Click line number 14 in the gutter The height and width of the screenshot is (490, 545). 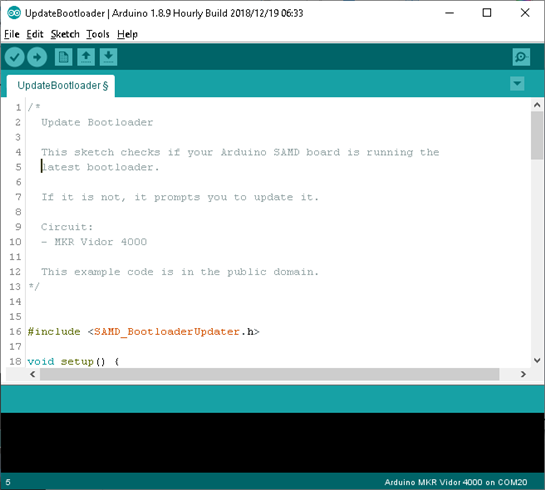coord(15,302)
